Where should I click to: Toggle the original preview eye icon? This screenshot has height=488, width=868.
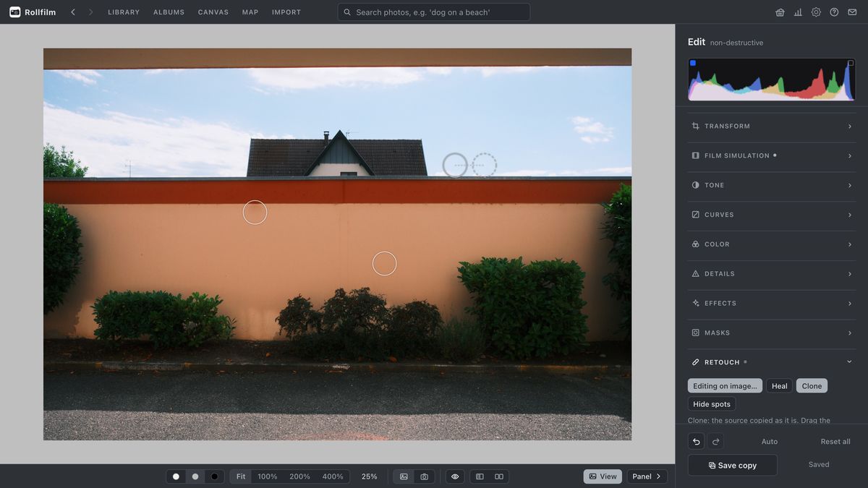point(455,476)
